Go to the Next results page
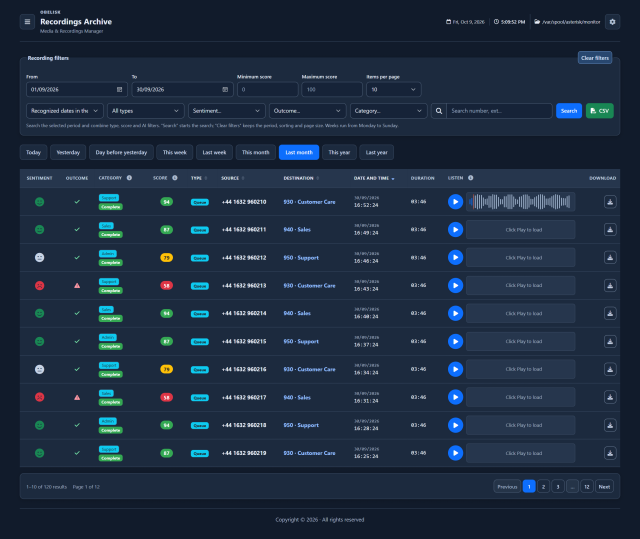Screen dimensions: 640x539 604,487
